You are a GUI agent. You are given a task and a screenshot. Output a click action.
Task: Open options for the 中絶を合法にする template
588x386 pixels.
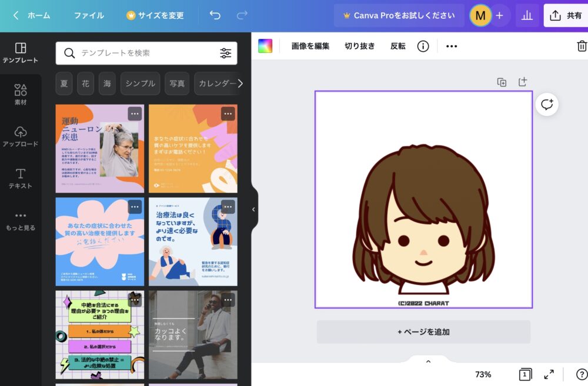pyautogui.click(x=135, y=300)
